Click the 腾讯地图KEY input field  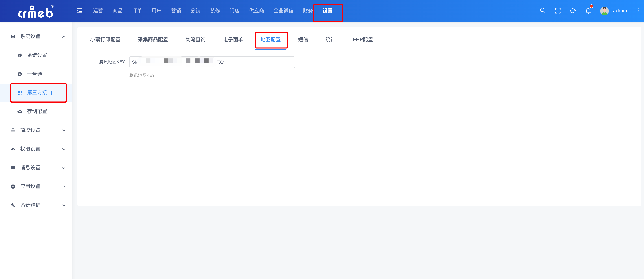click(x=257, y=62)
